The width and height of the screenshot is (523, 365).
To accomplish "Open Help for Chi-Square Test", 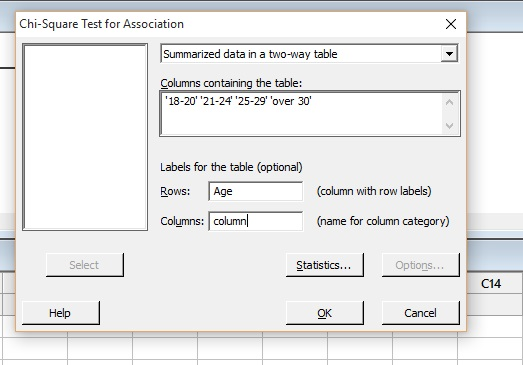I will tap(60, 313).
